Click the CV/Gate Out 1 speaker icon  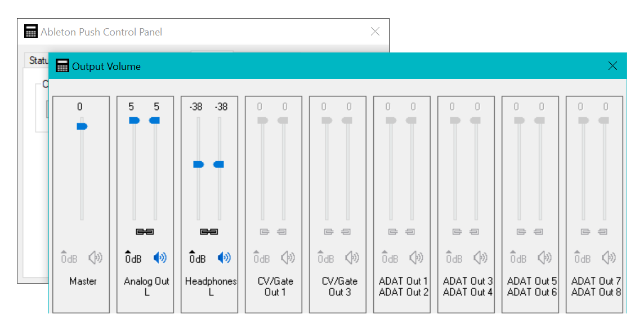coord(288,258)
